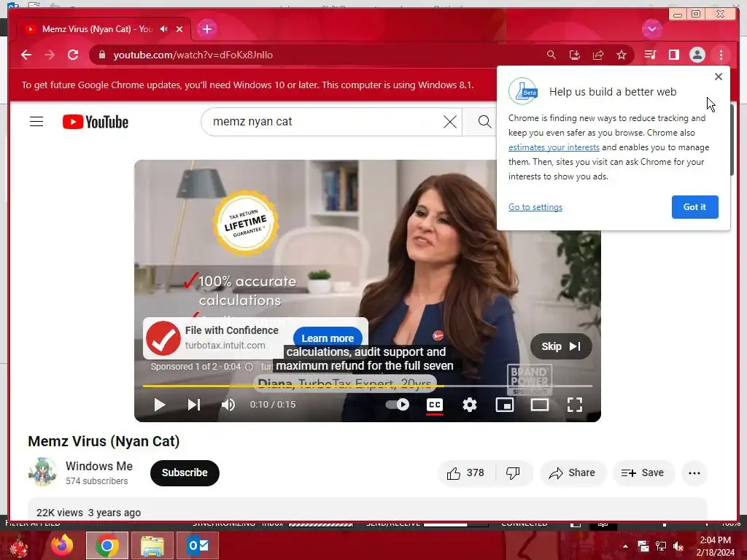The height and width of the screenshot is (560, 747).
Task: Open Chrome three-dot menu
Action: click(721, 55)
